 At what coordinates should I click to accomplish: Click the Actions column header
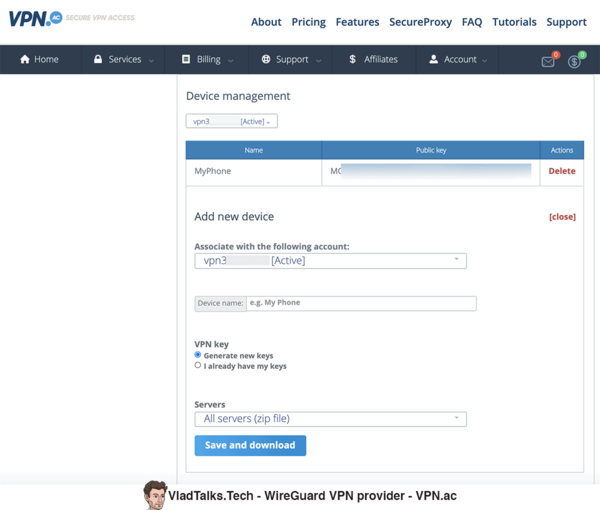coord(562,150)
